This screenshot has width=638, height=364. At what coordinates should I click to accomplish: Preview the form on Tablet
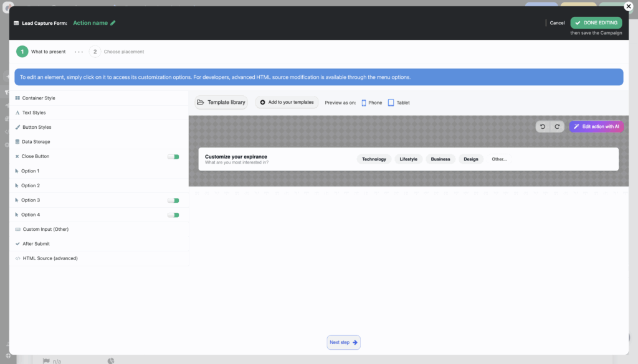click(399, 103)
